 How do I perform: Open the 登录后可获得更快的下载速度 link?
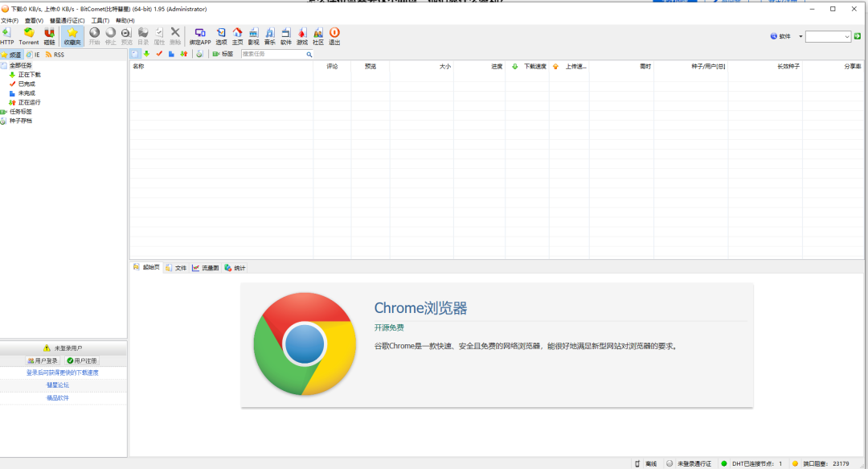pyautogui.click(x=63, y=372)
